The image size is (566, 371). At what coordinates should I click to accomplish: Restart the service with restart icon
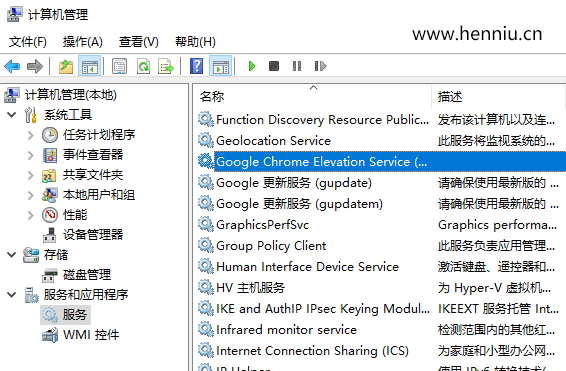coord(320,66)
